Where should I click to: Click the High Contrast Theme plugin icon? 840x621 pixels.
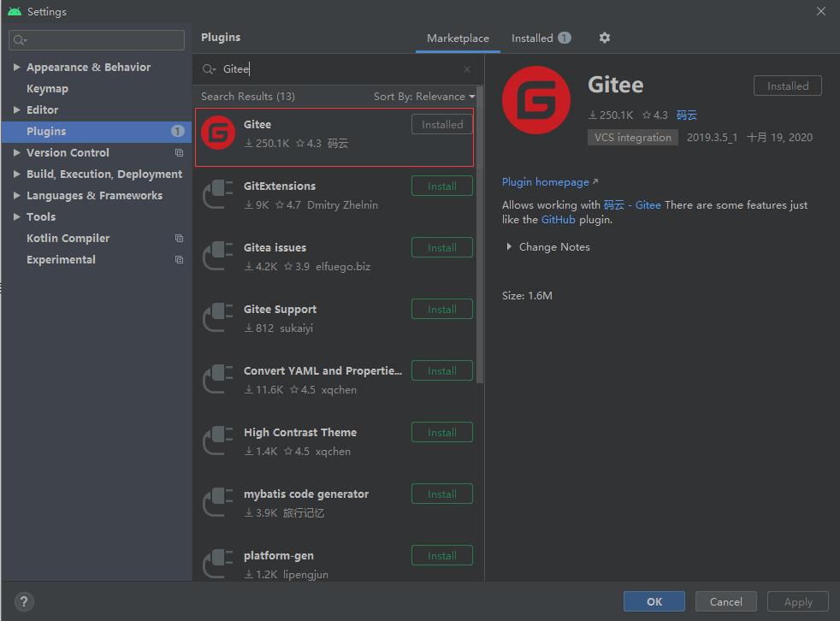click(217, 441)
